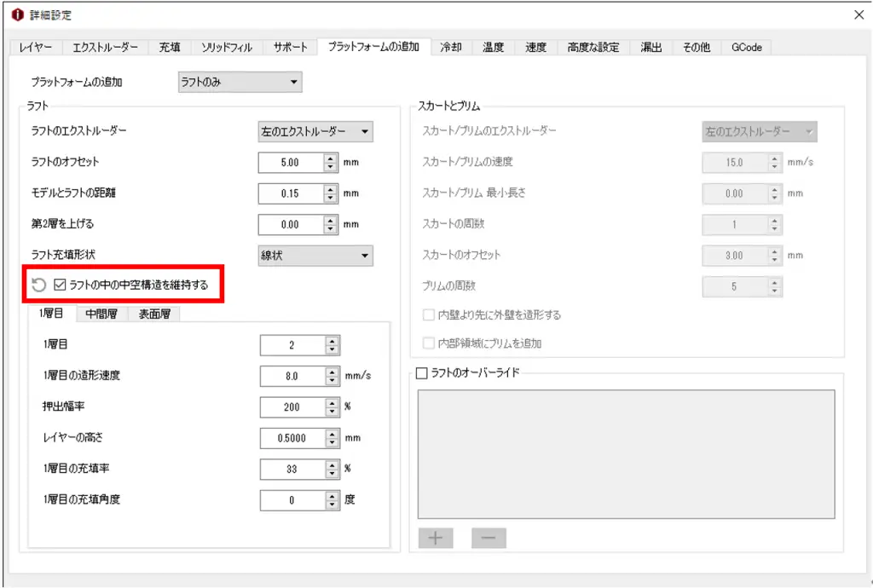
Task: Uncheck ラフトの中の中空構造を維持する checkbox
Action: (60, 285)
